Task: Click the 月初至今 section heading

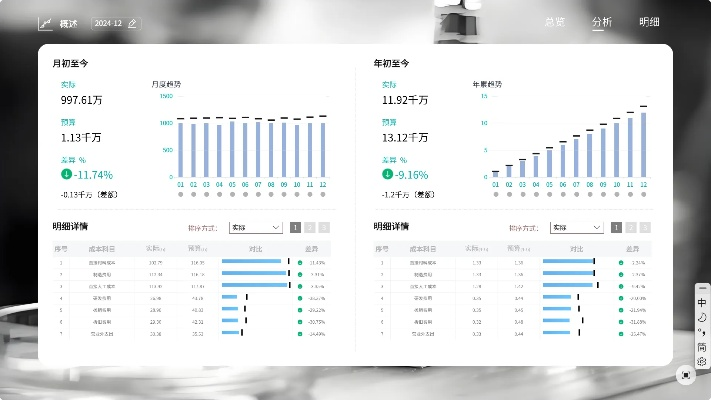Action: 70,63
